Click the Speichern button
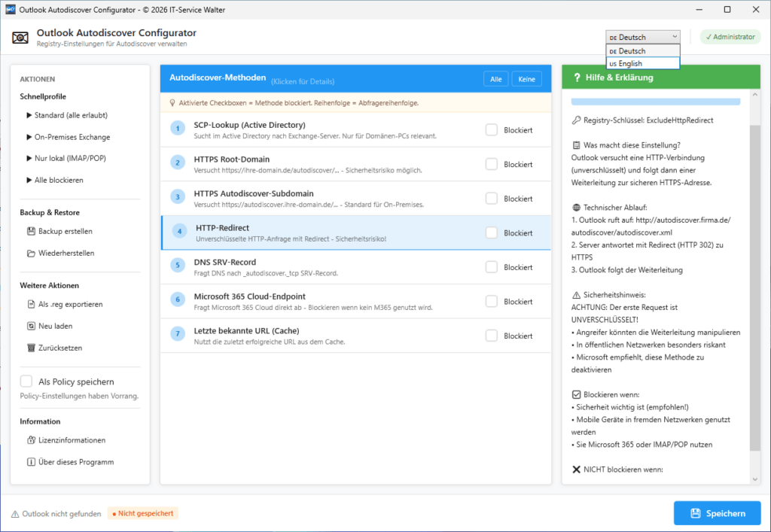The height and width of the screenshot is (532, 771). [717, 513]
